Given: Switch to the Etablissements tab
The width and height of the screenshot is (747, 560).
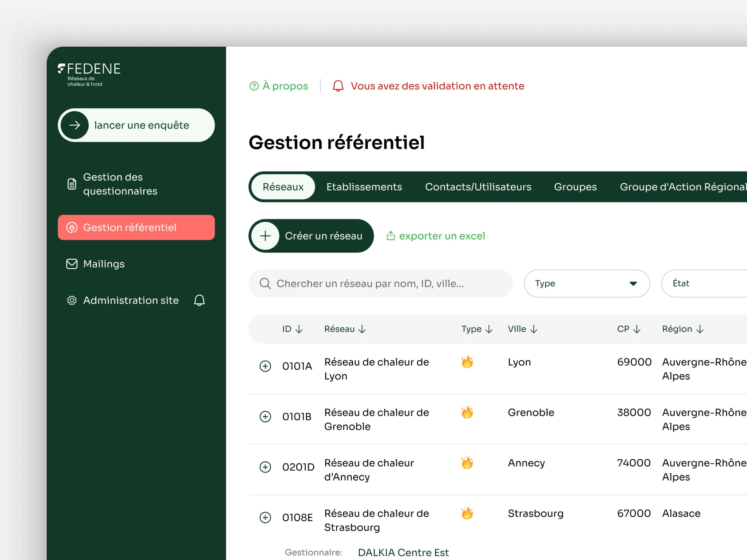Looking at the screenshot, I should [364, 187].
